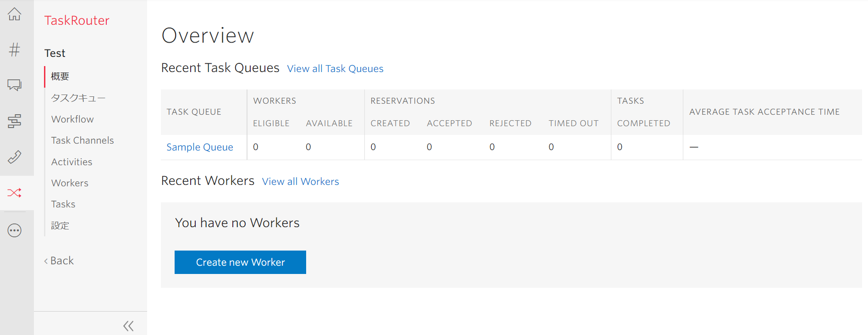The width and height of the screenshot is (868, 335).
Task: Open the Workflow menu item
Action: click(72, 119)
